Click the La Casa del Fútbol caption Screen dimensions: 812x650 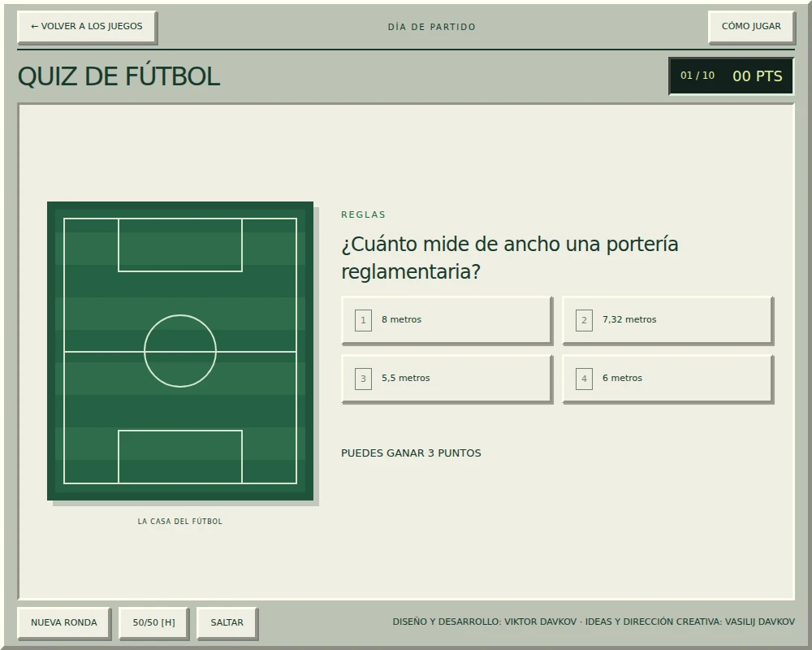tap(179, 522)
